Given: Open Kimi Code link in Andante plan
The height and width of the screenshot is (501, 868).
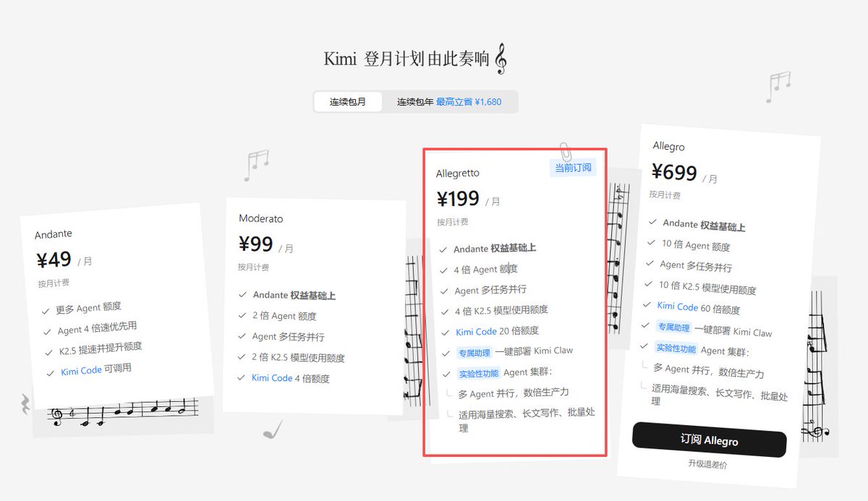Looking at the screenshot, I should click(x=81, y=371).
